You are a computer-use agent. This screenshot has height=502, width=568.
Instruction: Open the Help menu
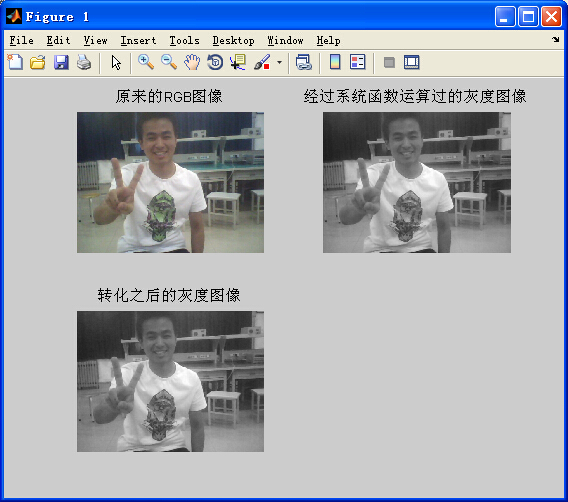(x=328, y=40)
